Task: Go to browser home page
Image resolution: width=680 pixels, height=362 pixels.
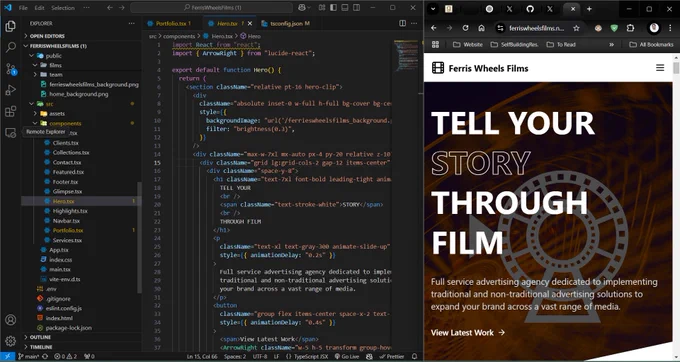Action: [x=481, y=28]
